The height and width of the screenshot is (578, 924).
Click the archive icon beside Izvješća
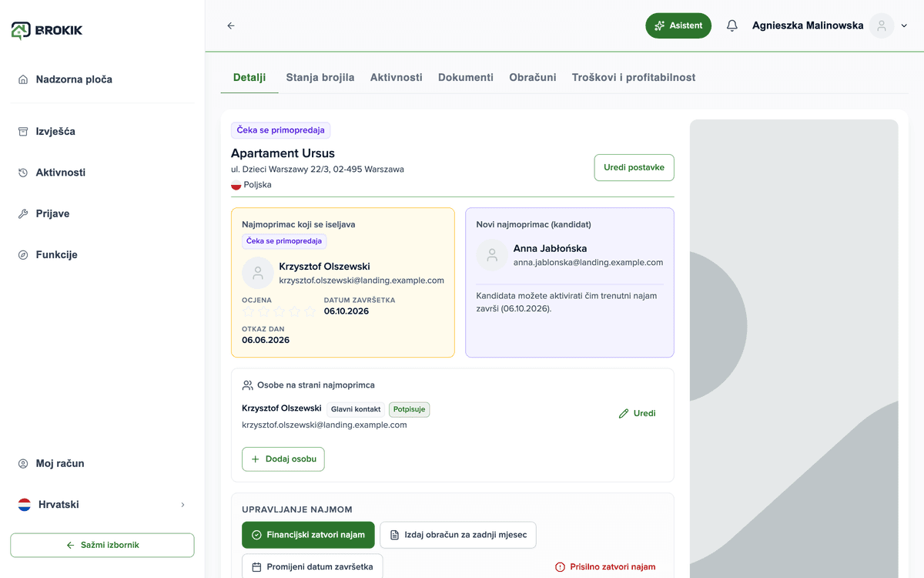point(23,131)
